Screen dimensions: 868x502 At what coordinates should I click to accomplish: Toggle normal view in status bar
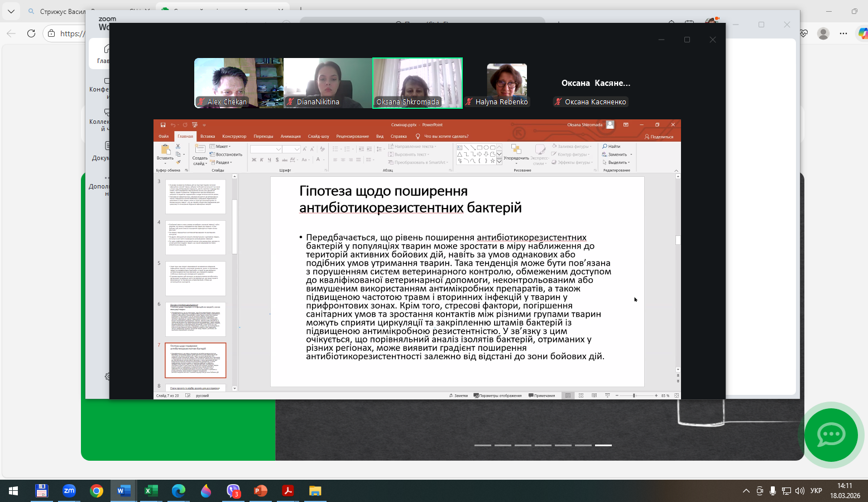click(x=568, y=395)
